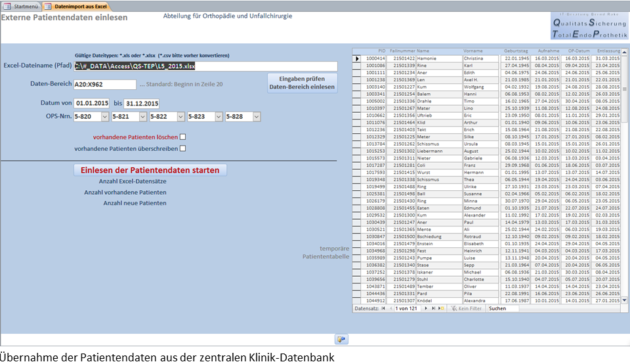The image size is (630, 364).
Task: Click the Datum von field 01.01.2015
Action: pos(92,103)
